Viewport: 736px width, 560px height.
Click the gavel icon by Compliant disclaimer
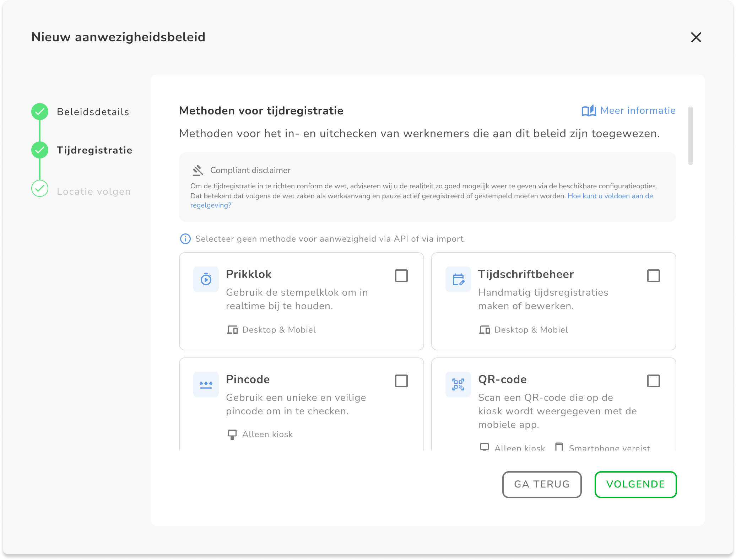tap(198, 171)
